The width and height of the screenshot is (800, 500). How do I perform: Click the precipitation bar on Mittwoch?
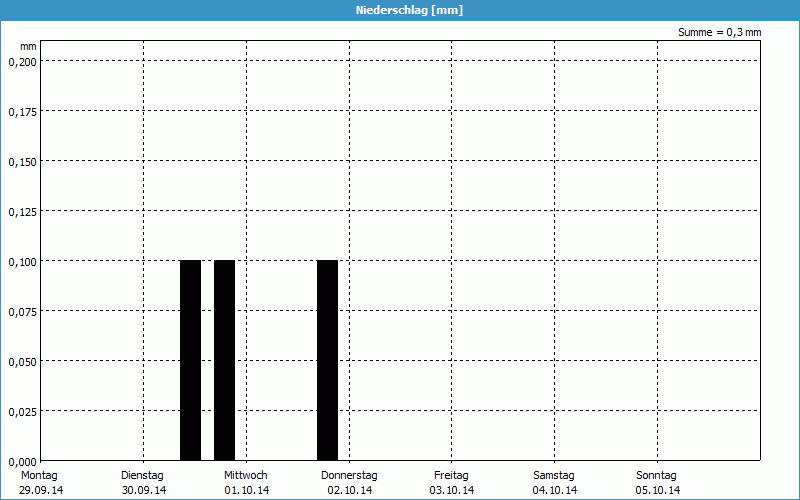click(328, 360)
